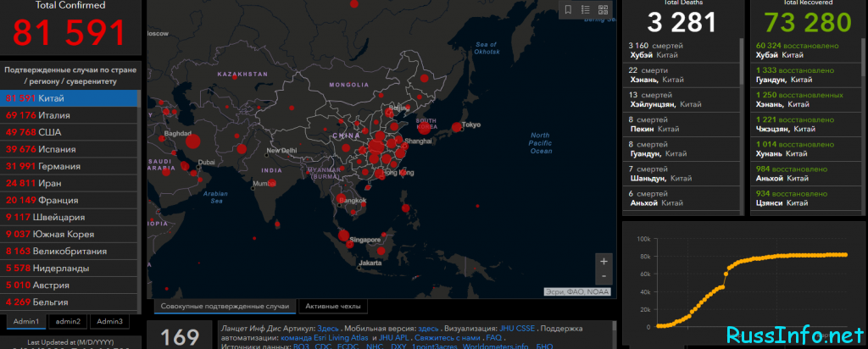Click Аньхой recovered entry 984
This screenshot has height=349, width=868.
click(x=808, y=174)
